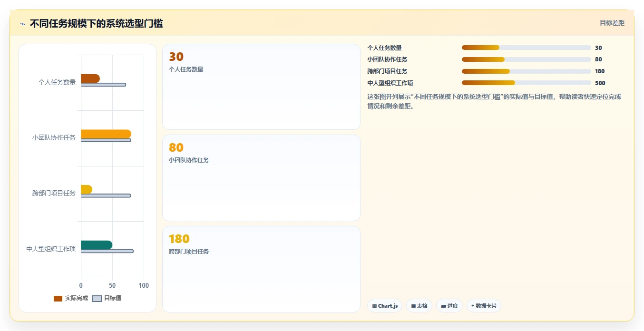Select the Chart.js chip

385,306
